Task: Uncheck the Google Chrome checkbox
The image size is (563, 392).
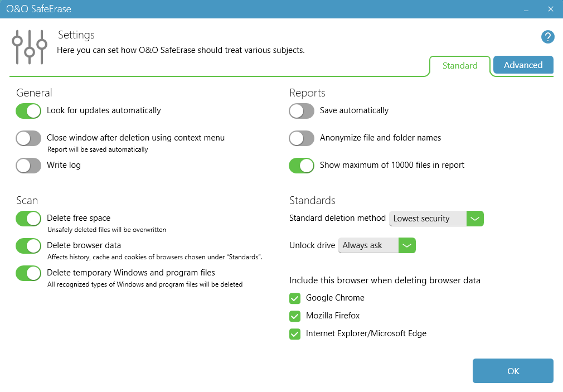Action: tap(295, 298)
